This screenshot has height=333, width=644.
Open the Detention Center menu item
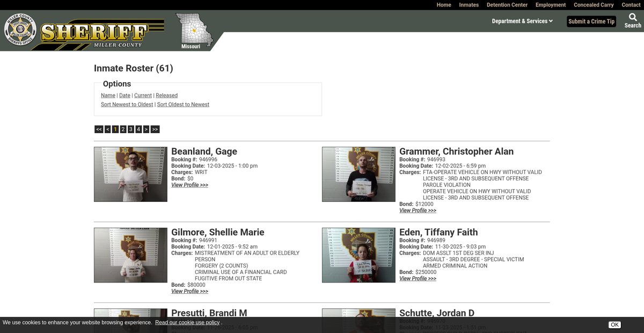coord(507,5)
